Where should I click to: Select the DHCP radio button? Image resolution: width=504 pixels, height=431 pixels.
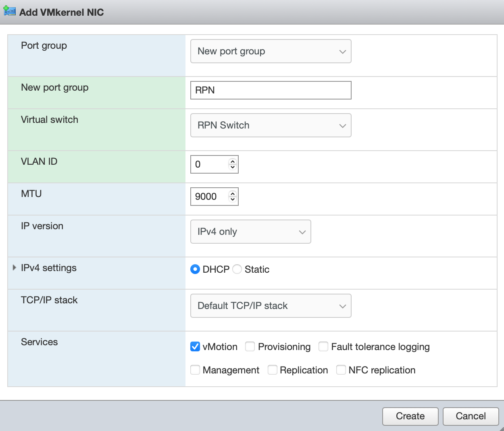195,269
